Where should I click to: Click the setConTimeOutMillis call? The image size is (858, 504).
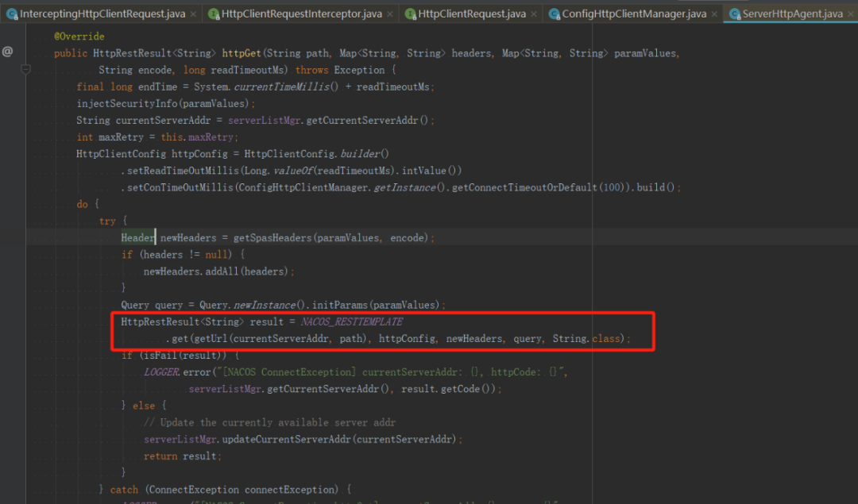[x=180, y=188]
